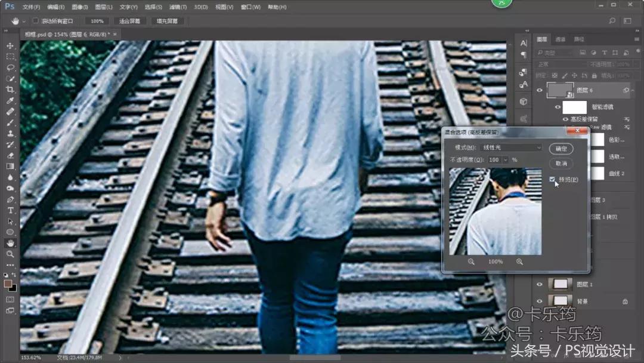Zoom out in the blending options preview

click(471, 262)
